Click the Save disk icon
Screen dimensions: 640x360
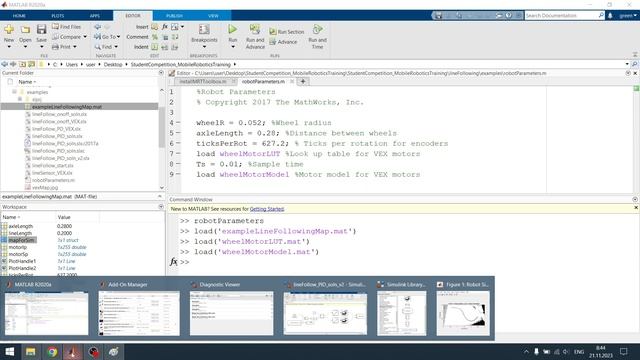[x=41, y=29]
